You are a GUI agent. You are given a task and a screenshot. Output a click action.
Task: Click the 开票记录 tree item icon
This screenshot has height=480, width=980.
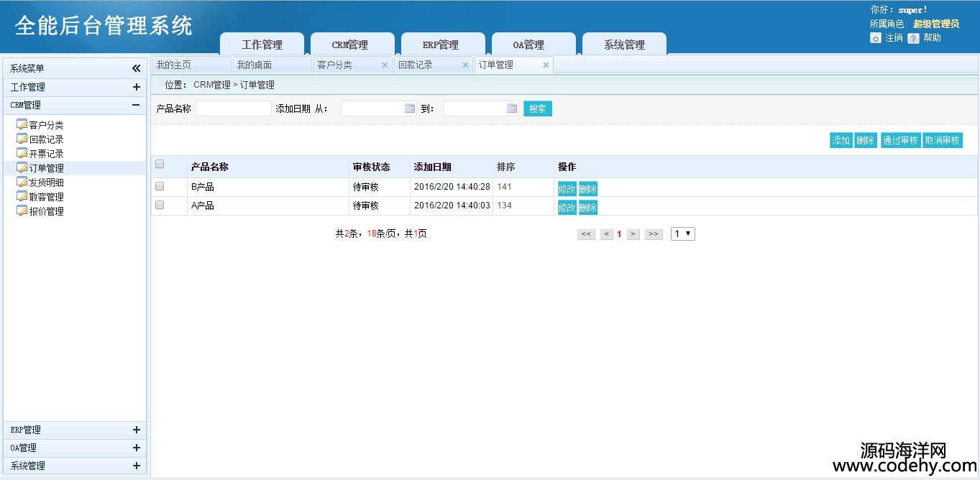22,154
